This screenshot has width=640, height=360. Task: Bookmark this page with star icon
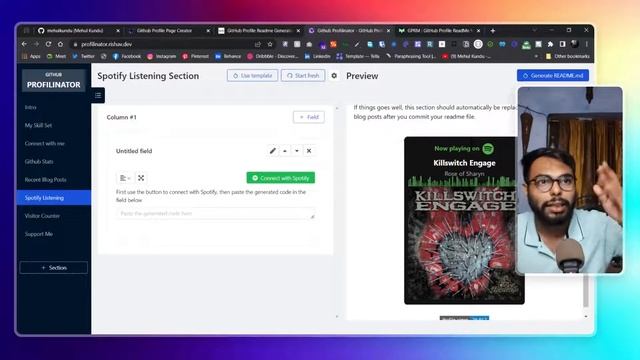pos(270,44)
